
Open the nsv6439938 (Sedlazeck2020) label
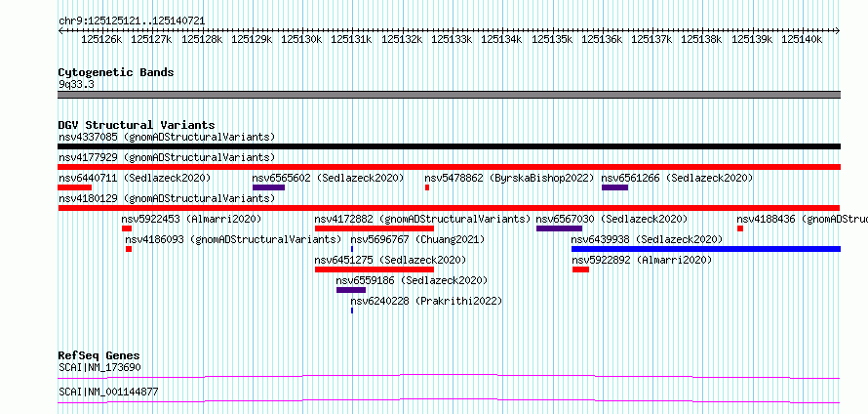[648, 239]
